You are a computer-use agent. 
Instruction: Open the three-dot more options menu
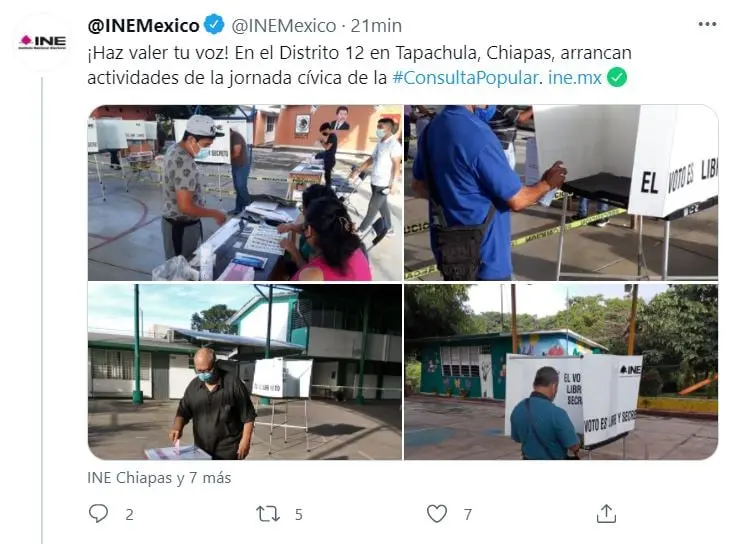click(707, 24)
